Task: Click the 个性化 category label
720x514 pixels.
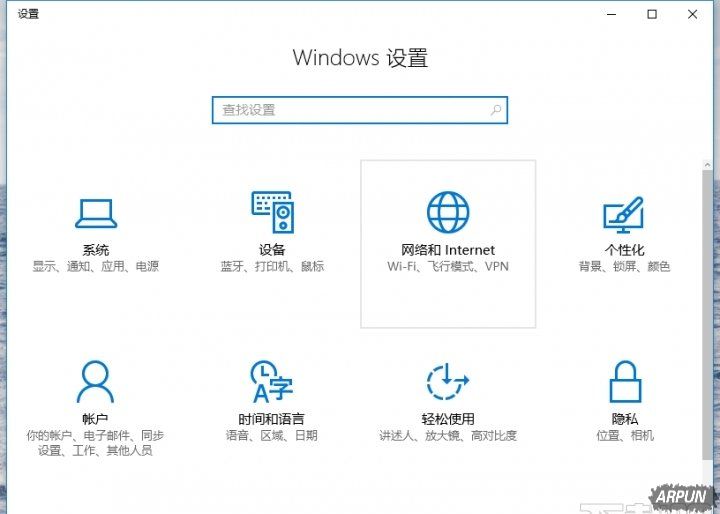Action: 624,250
